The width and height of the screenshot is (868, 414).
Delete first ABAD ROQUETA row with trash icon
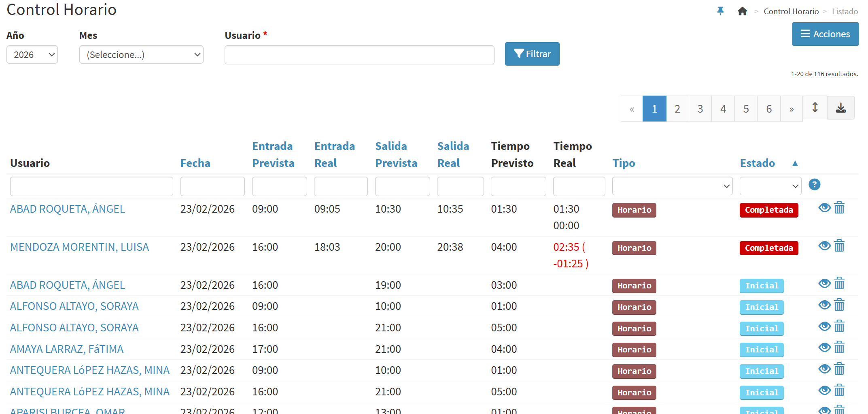tap(839, 208)
